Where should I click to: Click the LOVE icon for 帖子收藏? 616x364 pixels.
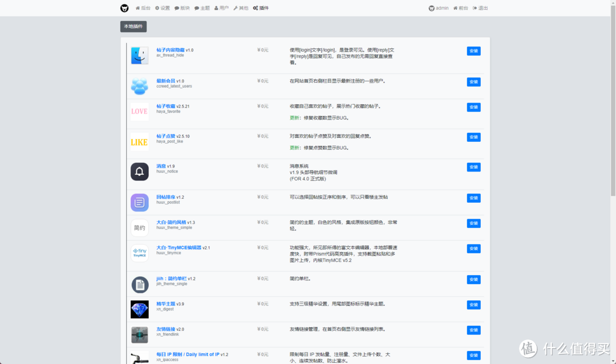point(139,112)
